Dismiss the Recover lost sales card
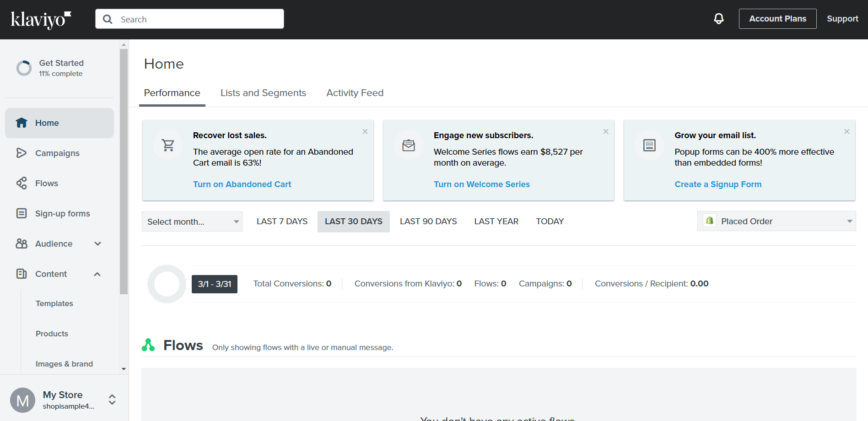This screenshot has width=868, height=421. pyautogui.click(x=365, y=131)
